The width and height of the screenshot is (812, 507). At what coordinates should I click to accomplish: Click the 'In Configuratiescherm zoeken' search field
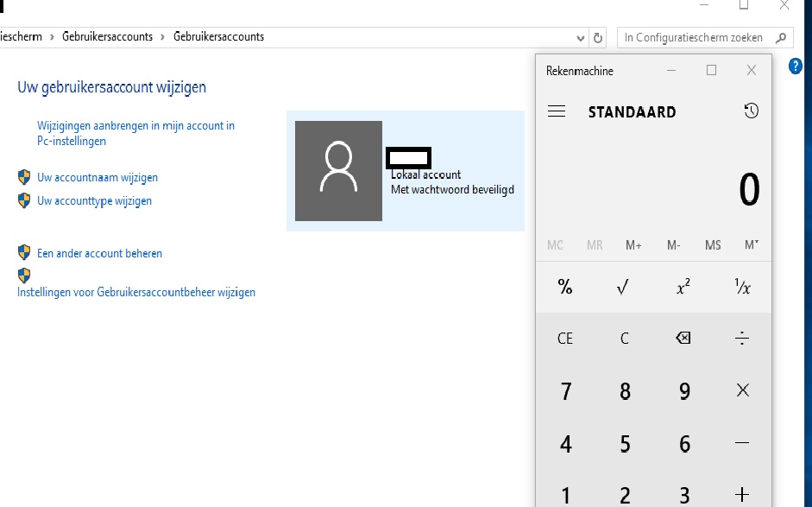tap(695, 37)
